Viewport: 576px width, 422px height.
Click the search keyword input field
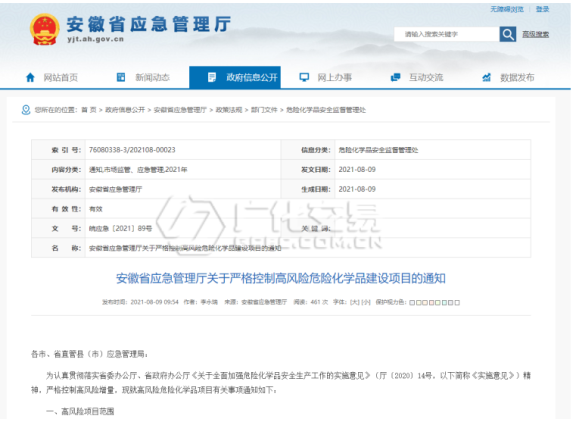[446, 34]
